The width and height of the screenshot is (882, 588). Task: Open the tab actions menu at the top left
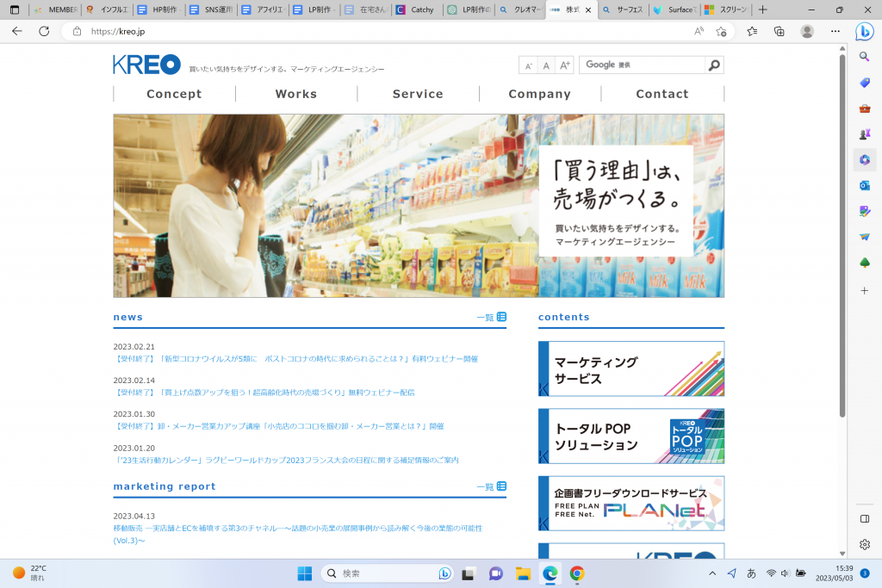(14, 10)
